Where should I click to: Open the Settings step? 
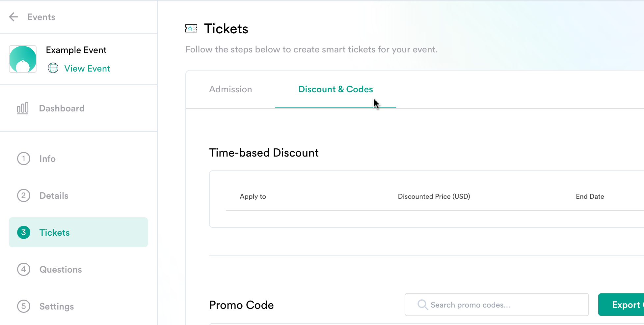pos(78,306)
